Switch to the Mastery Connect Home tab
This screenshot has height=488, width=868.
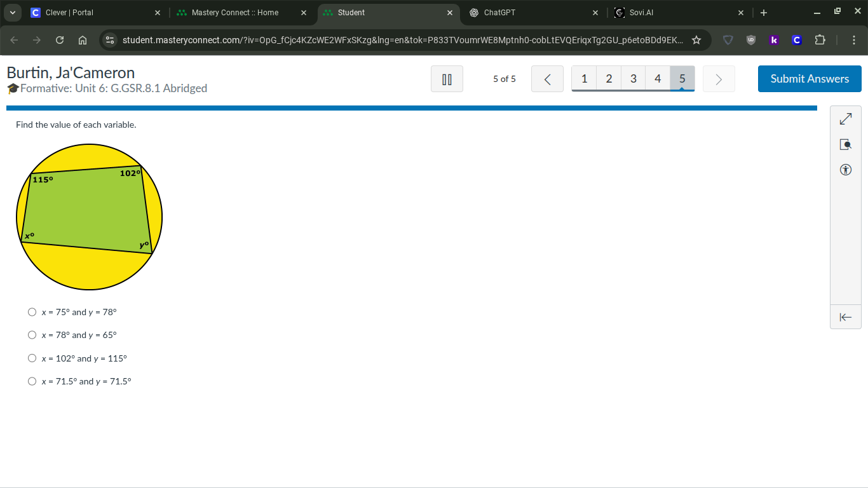click(234, 13)
